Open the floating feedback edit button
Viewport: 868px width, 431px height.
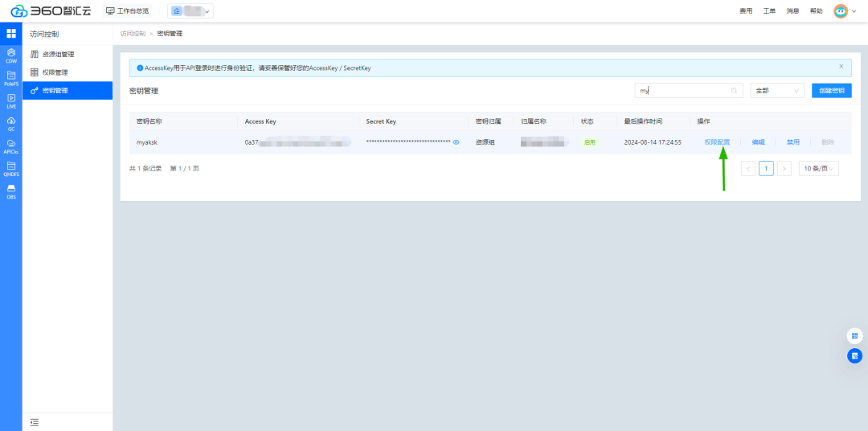point(854,355)
